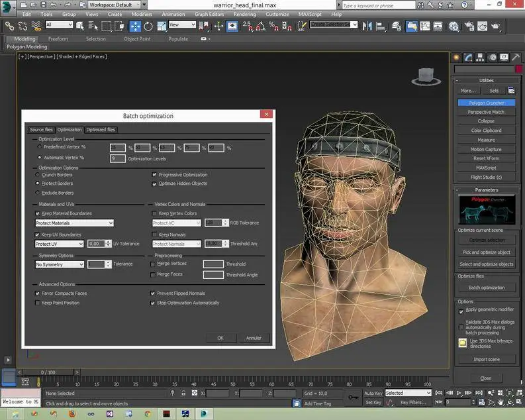Uncheck Progressive Optimization checkbox
This screenshot has height=420, width=525.
[154, 175]
